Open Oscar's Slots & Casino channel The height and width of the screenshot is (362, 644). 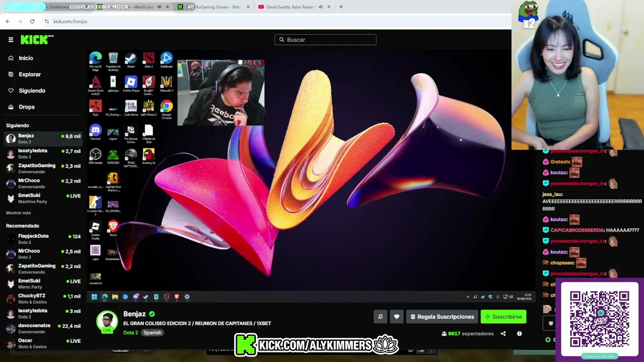pos(43,343)
